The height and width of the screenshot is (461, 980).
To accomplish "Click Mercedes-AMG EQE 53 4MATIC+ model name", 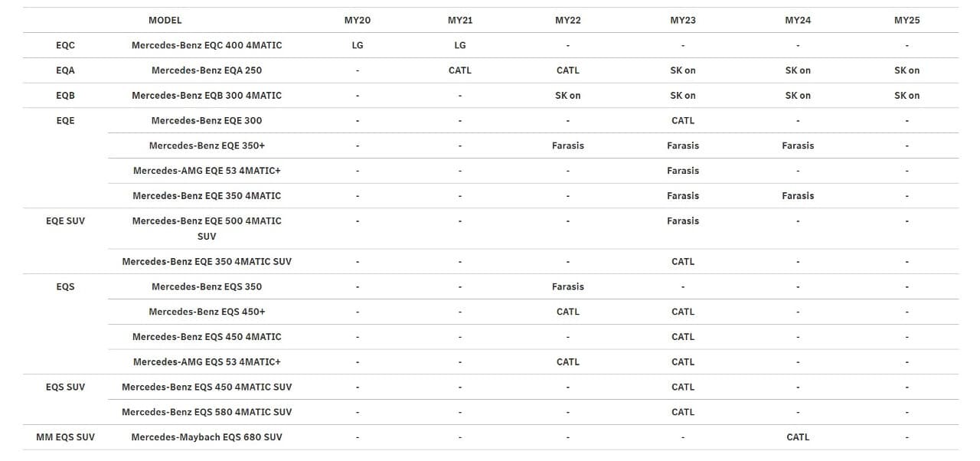I will (207, 171).
